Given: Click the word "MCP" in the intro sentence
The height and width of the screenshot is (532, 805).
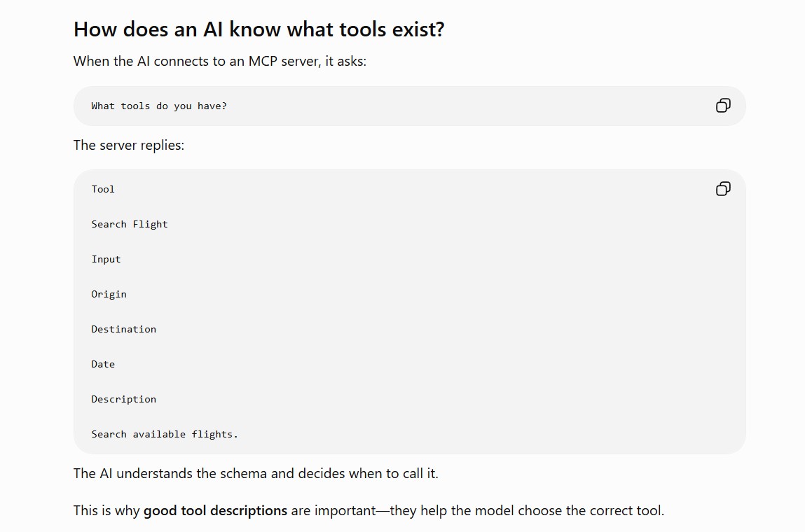Looking at the screenshot, I should coord(263,61).
